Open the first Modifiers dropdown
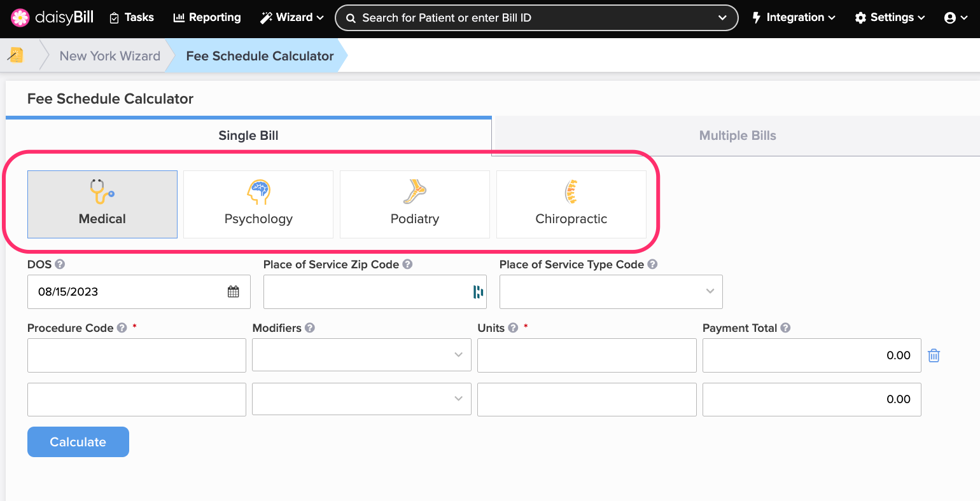980x501 pixels. pos(361,355)
